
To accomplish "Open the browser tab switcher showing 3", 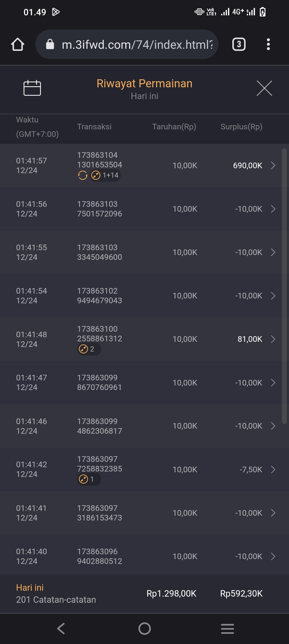I will pyautogui.click(x=239, y=44).
